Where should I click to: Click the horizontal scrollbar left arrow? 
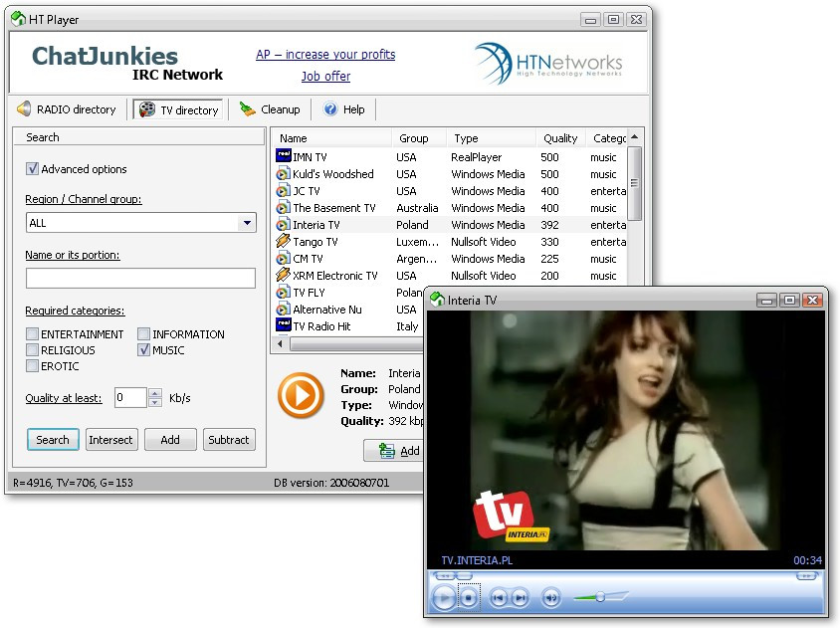coord(280,344)
